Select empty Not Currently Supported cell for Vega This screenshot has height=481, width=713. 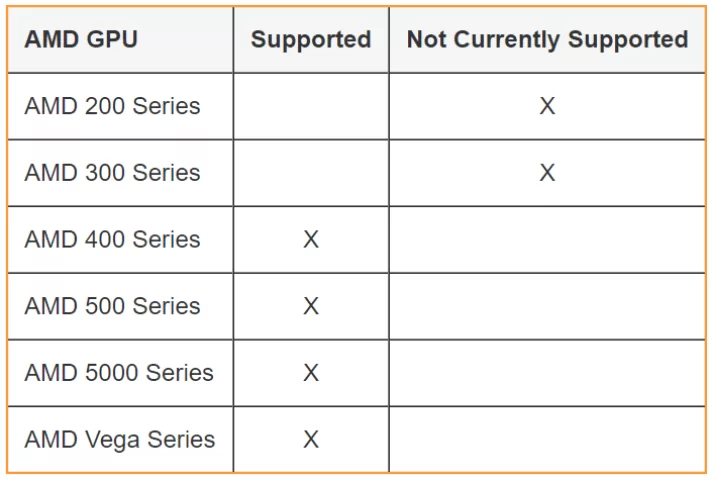click(x=547, y=440)
